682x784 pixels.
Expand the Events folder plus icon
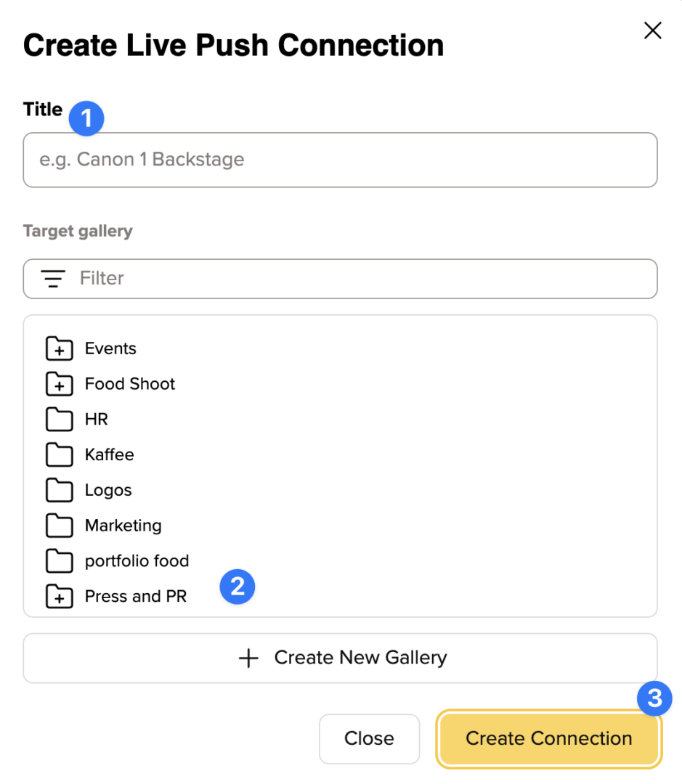[x=59, y=349]
